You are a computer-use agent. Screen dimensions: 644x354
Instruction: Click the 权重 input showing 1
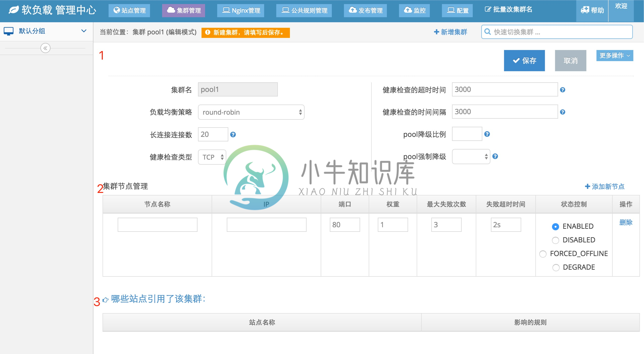393,225
